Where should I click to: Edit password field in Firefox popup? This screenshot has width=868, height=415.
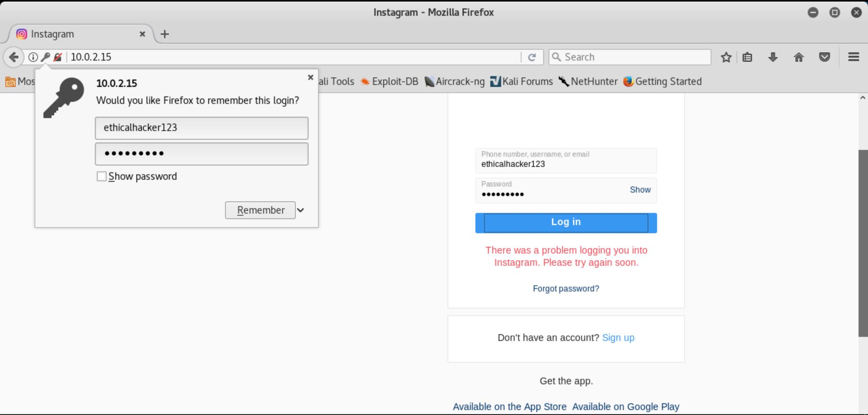click(202, 154)
